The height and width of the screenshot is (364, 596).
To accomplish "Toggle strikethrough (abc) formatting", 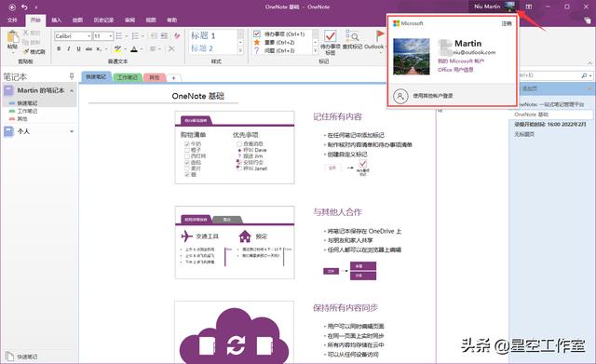I will pos(89,48).
